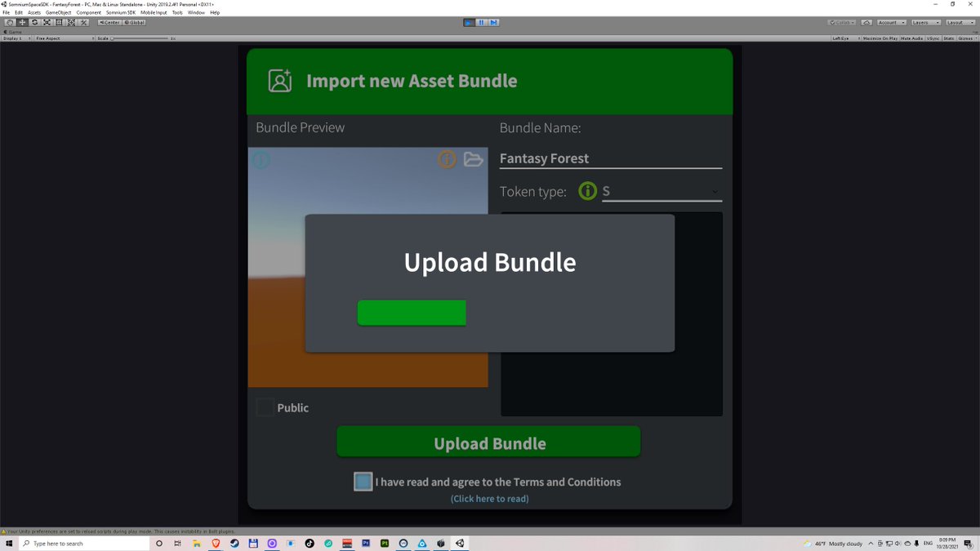
Task: Open the GameObject menu
Action: [x=58, y=12]
